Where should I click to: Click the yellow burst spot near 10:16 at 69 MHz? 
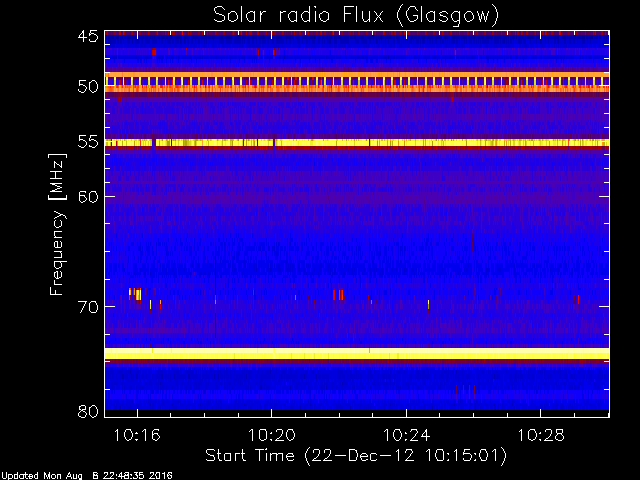tap(138, 294)
